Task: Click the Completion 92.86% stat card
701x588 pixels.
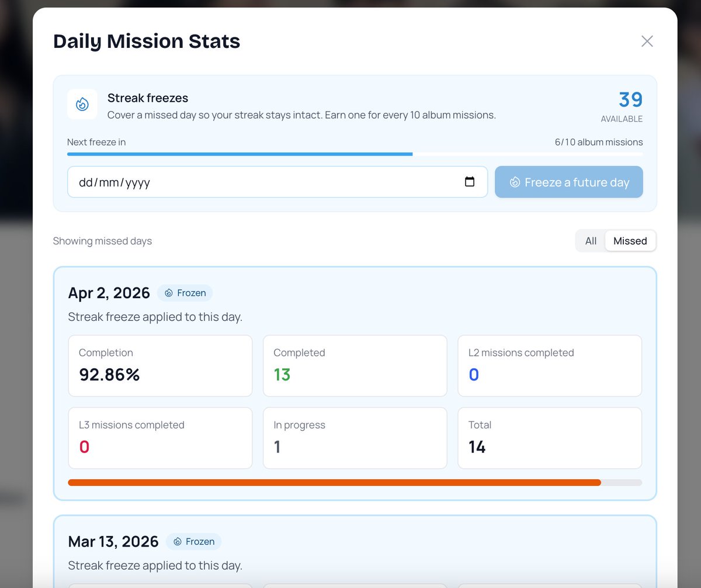Action: pos(160,366)
